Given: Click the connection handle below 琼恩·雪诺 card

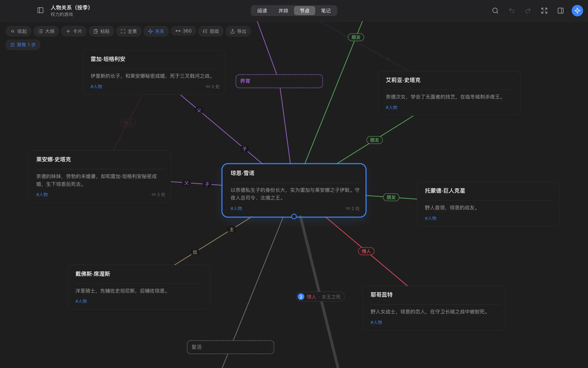Looking at the screenshot, I should point(294,216).
